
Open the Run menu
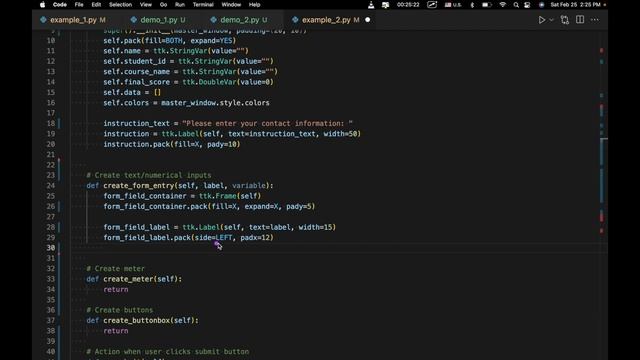tap(180, 5)
